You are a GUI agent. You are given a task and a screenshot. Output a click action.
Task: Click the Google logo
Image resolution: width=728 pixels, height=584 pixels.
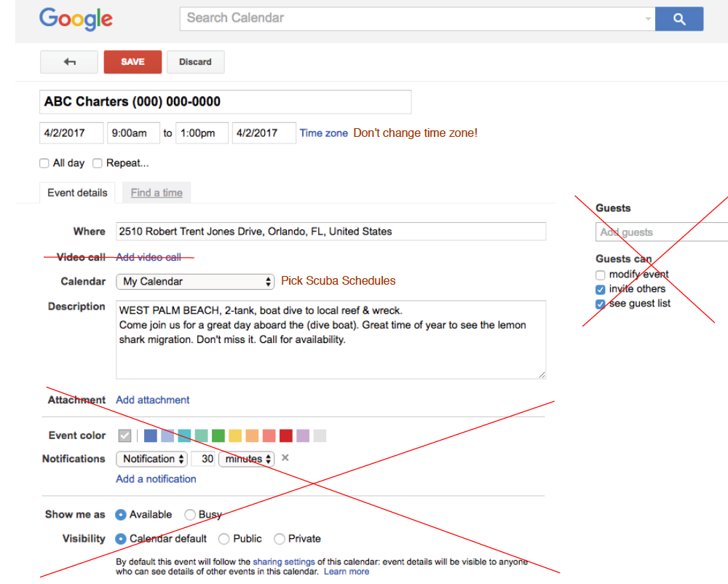76,19
